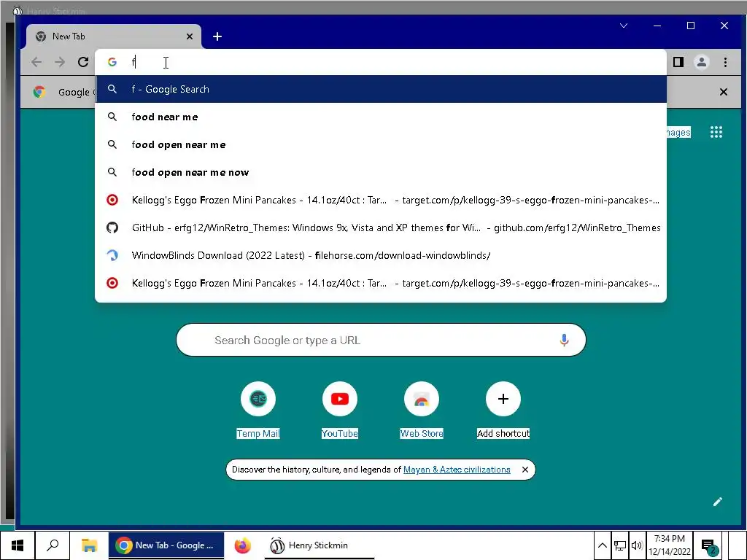This screenshot has height=560, width=747.
Task: Dismiss the Google Chrome infobar
Action: pos(723,92)
